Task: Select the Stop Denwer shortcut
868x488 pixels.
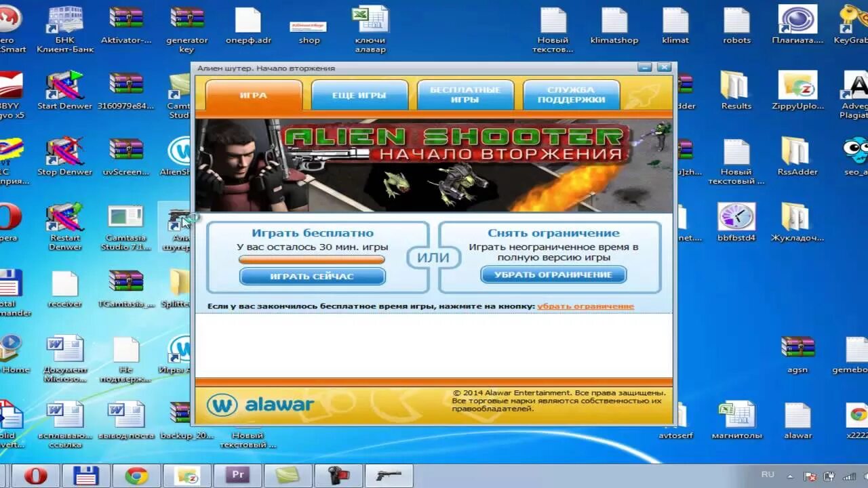Action: coord(65,157)
